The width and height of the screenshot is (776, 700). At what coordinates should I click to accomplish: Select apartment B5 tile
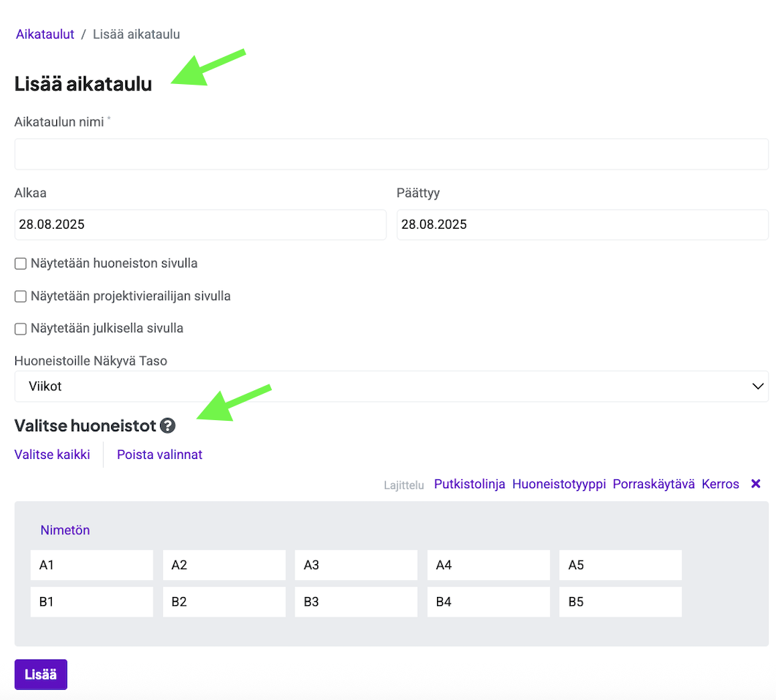click(620, 602)
